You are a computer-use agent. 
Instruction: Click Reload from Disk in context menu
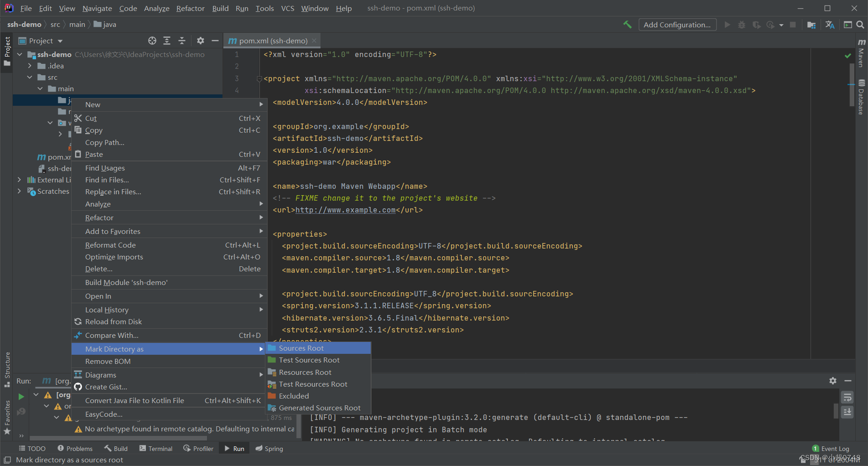[x=169, y=321]
